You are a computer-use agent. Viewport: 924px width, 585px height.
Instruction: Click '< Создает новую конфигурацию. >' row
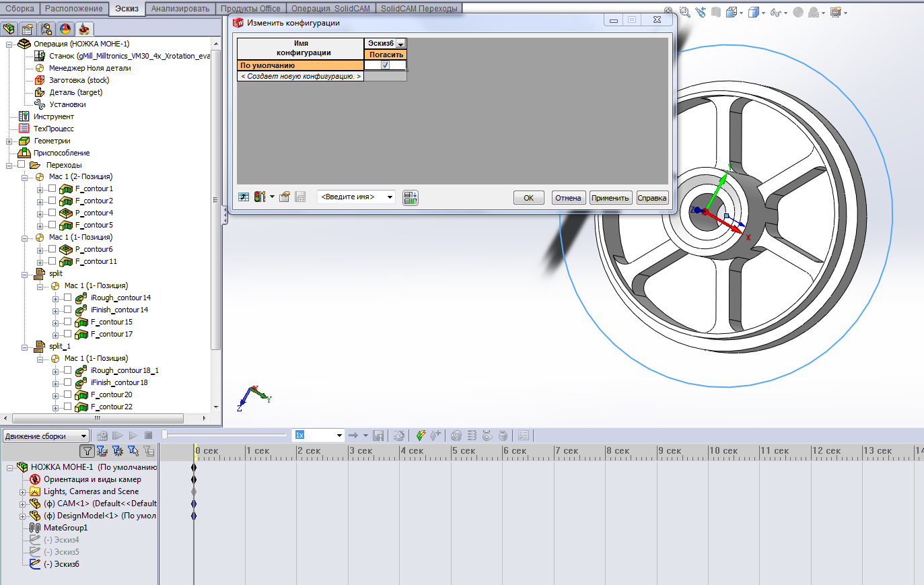[301, 76]
